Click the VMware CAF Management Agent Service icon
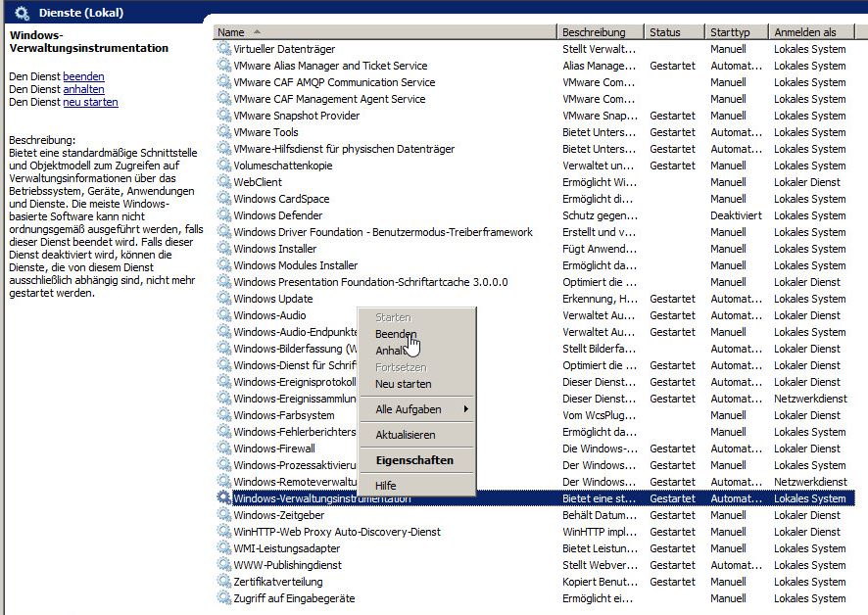The width and height of the screenshot is (868, 615). 223,99
